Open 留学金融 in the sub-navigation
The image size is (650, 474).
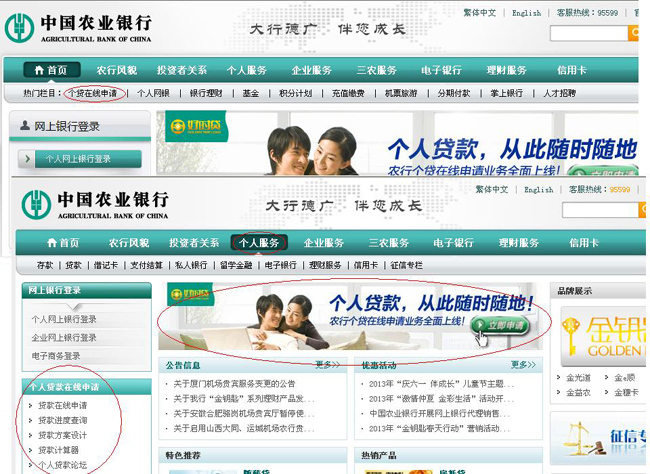236,265
